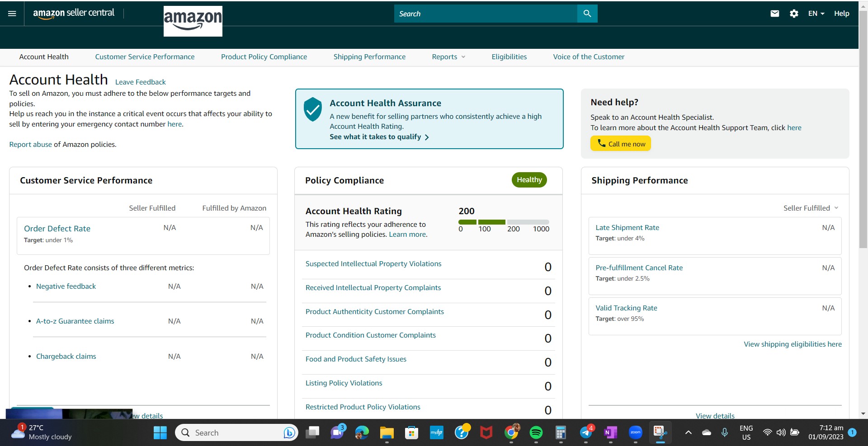Open Voice of the Customer tab
The height and width of the screenshot is (446, 868).
pos(589,57)
